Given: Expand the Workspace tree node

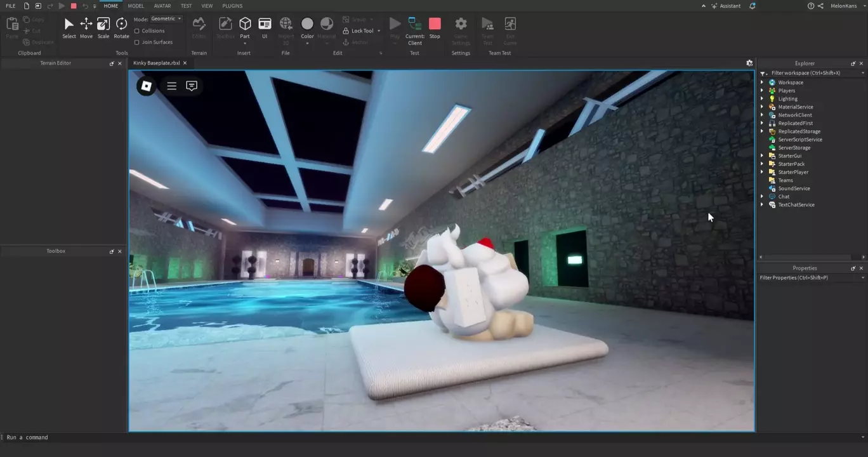Looking at the screenshot, I should 762,83.
